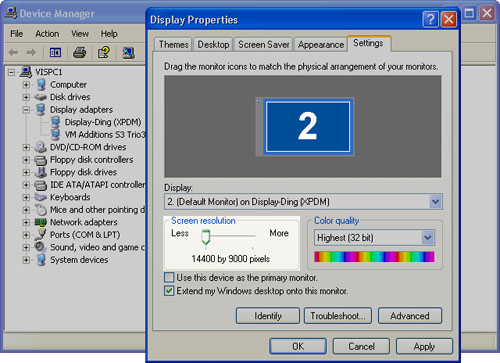Click the Properties help icon in toolbar
500x363 pixels.
[104, 52]
